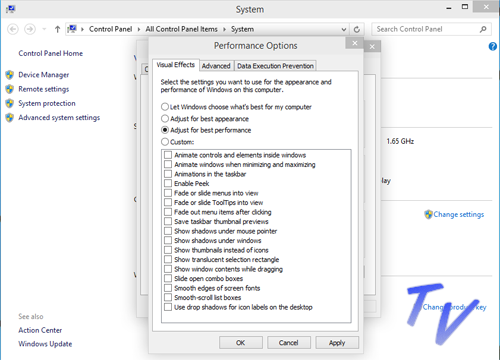Click the Forward navigation arrow
The image size is (500, 360).
[30, 29]
